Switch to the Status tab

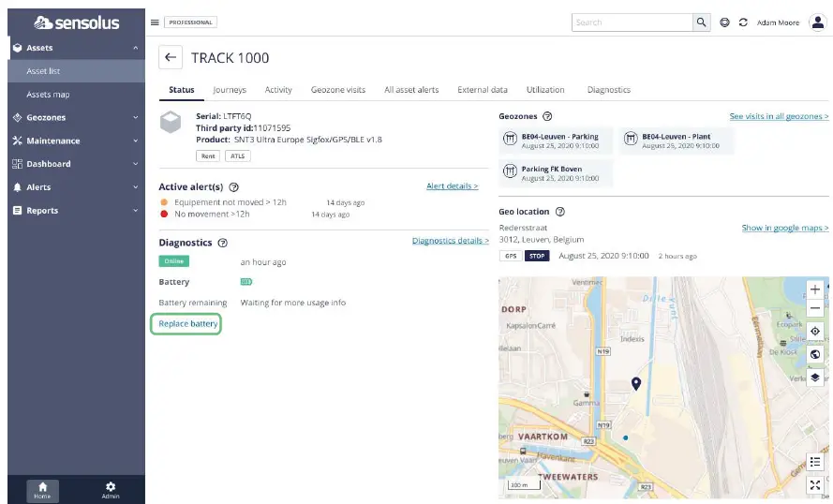(x=182, y=90)
